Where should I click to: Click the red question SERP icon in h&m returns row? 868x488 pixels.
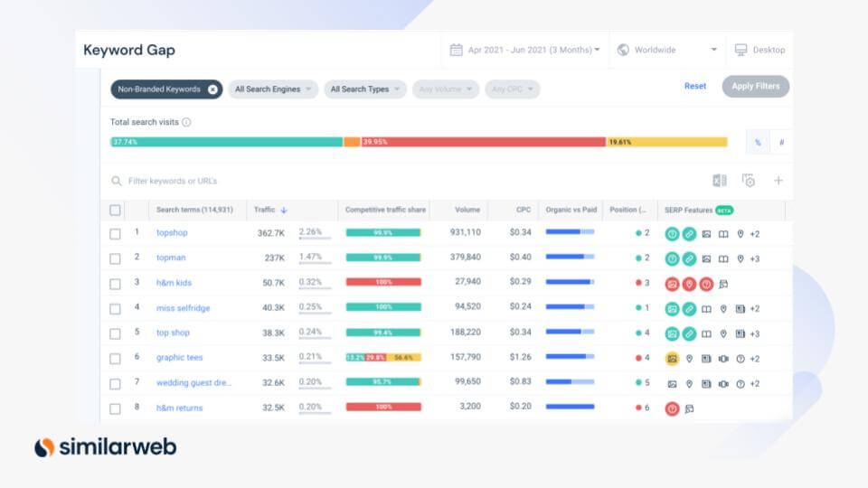pos(672,408)
